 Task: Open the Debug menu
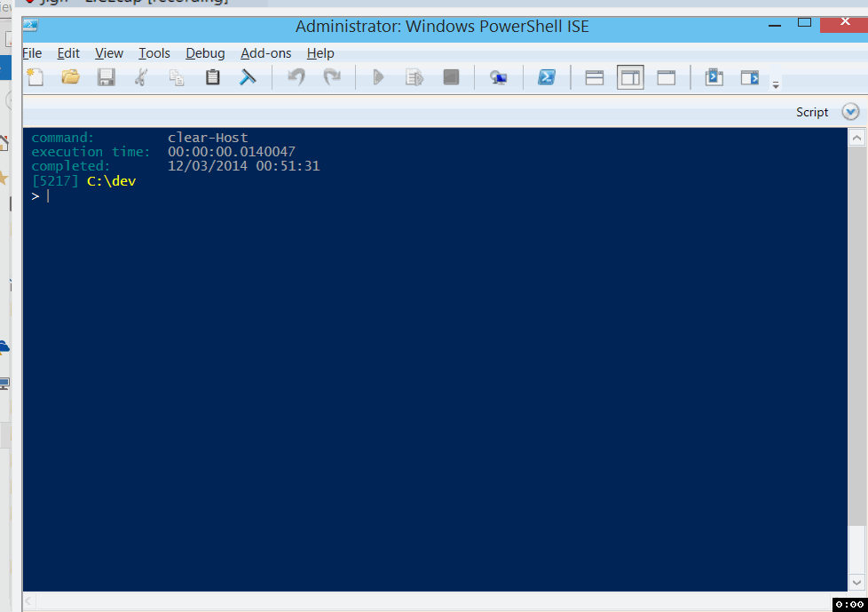[205, 53]
